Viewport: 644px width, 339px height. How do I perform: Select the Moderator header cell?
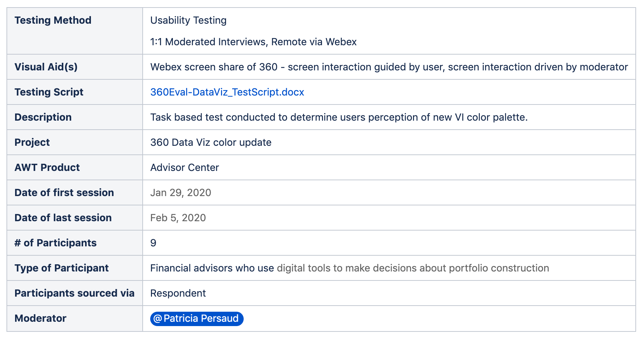[75, 319]
